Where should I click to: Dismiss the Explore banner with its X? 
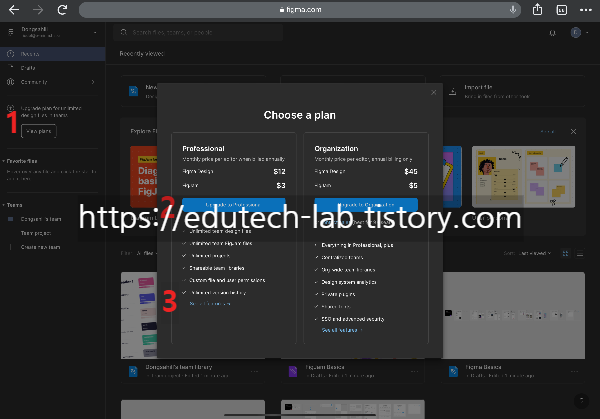(x=573, y=131)
